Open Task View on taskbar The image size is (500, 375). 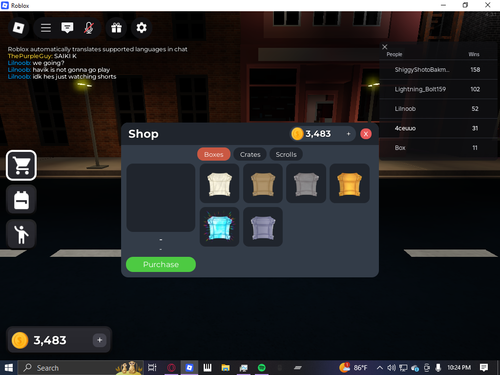click(x=152, y=368)
